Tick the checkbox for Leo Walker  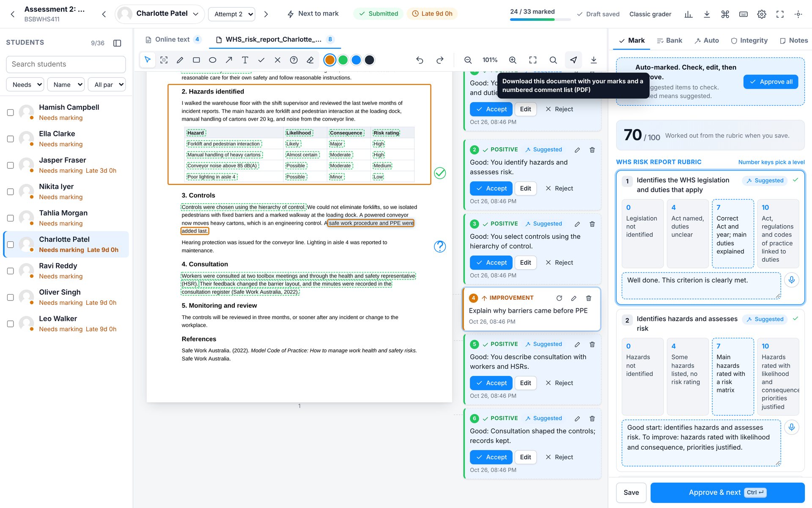click(11, 324)
